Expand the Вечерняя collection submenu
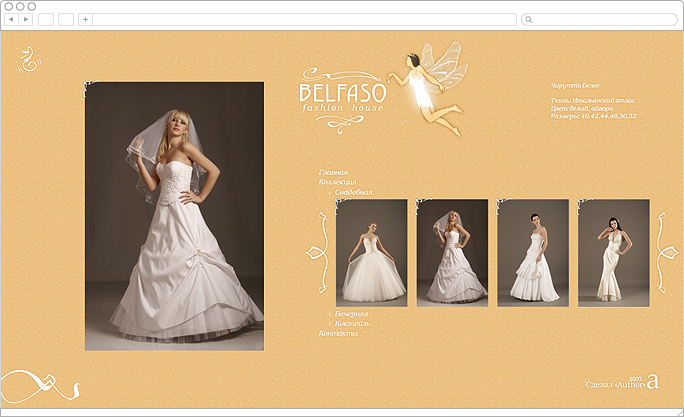 [x=351, y=314]
